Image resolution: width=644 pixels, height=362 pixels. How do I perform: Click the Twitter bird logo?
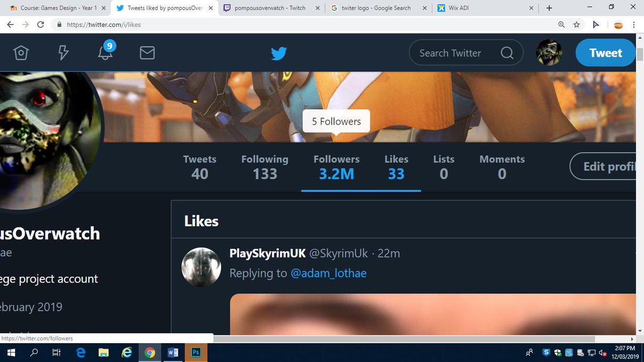click(x=279, y=53)
